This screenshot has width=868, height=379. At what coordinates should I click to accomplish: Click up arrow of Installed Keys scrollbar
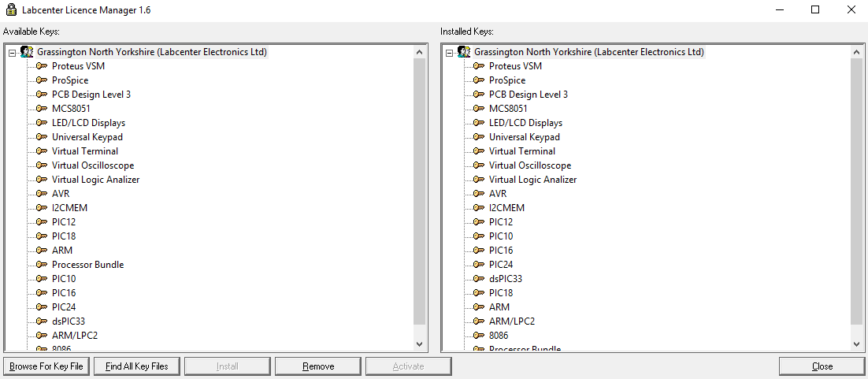856,52
